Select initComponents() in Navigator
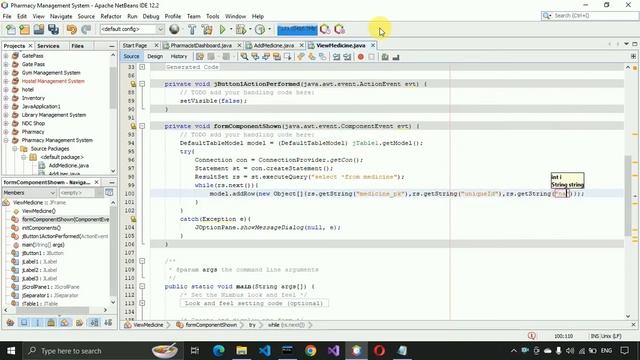Viewport: 640px width, 360px height. 41,228
